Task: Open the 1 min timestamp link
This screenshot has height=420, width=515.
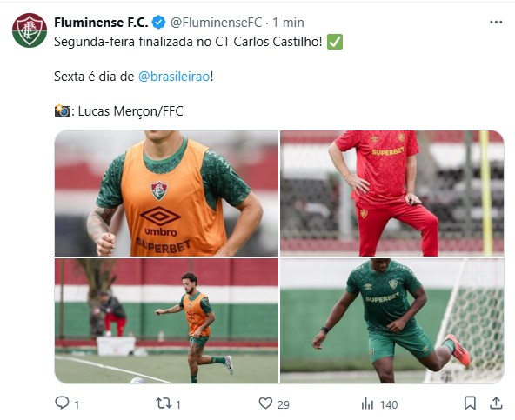Action: point(288,23)
